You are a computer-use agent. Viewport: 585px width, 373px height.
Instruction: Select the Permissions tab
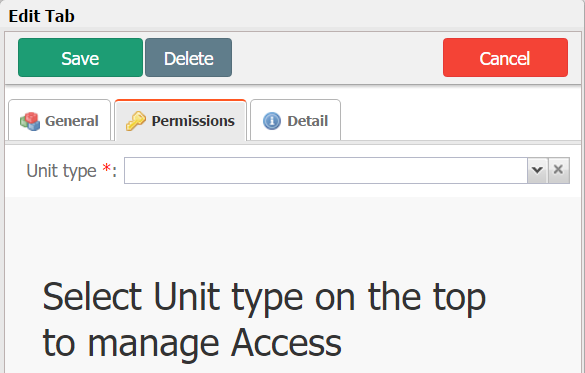pyautogui.click(x=181, y=120)
